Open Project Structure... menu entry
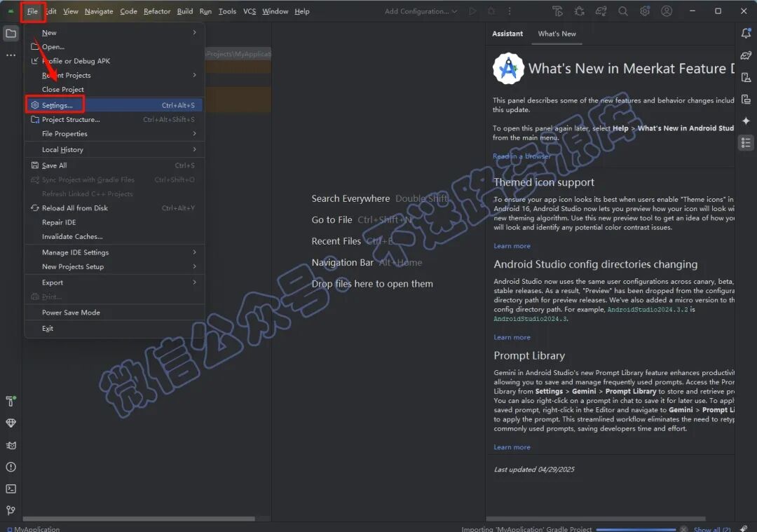This screenshot has width=757, height=532. pyautogui.click(x=114, y=119)
